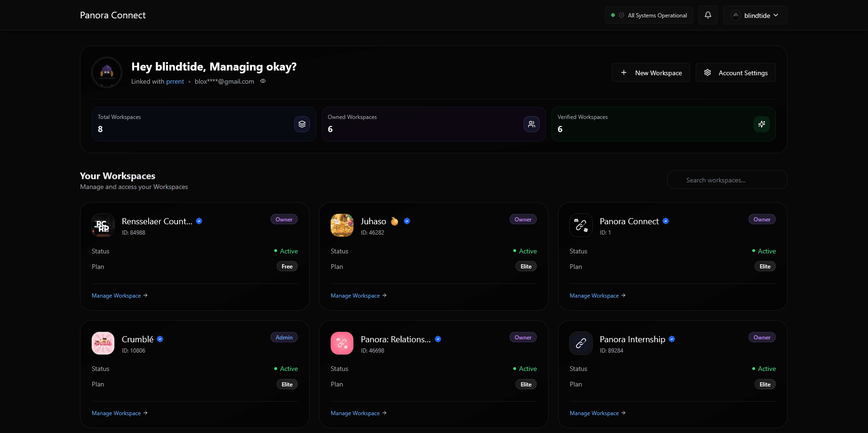Open the prrent linked account link
Image resolution: width=868 pixels, height=433 pixels.
[x=175, y=82]
